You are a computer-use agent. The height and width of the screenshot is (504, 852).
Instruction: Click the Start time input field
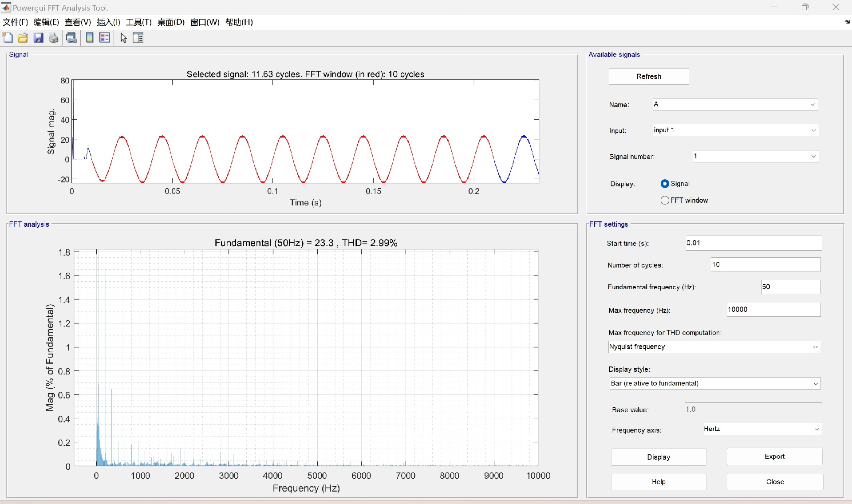tap(753, 243)
